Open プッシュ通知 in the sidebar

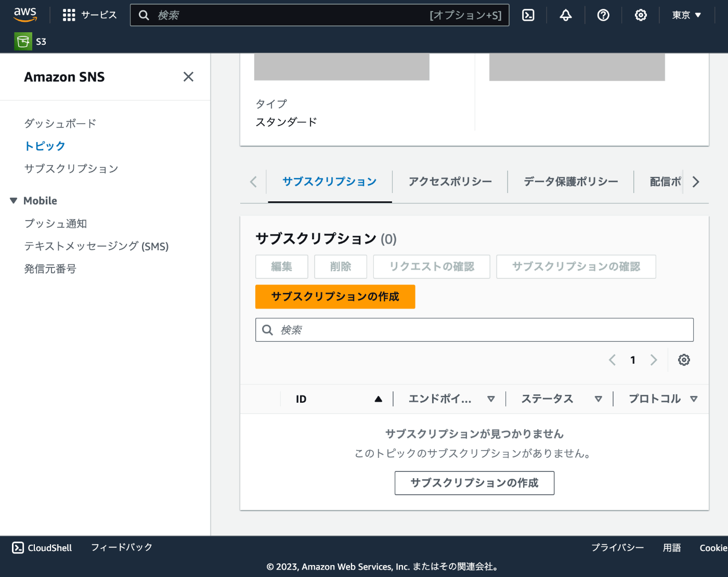(x=56, y=224)
